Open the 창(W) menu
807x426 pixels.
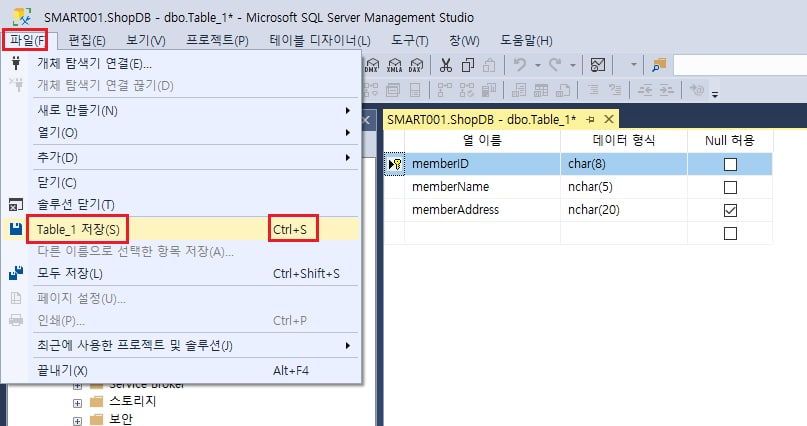(464, 41)
